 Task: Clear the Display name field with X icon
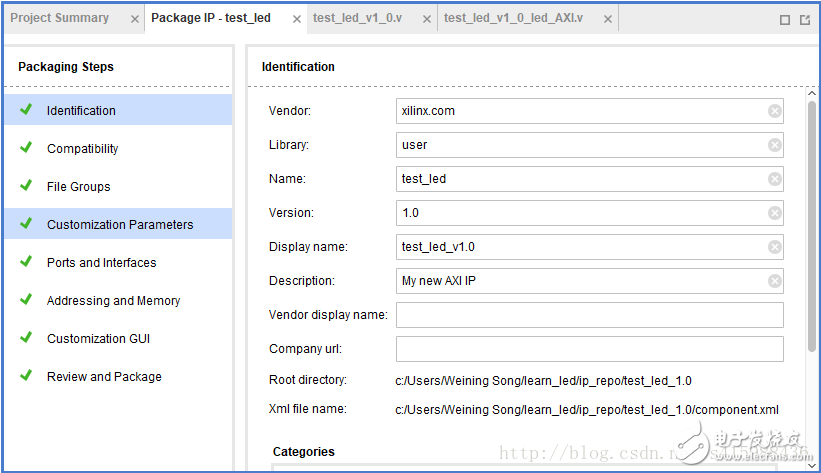775,247
